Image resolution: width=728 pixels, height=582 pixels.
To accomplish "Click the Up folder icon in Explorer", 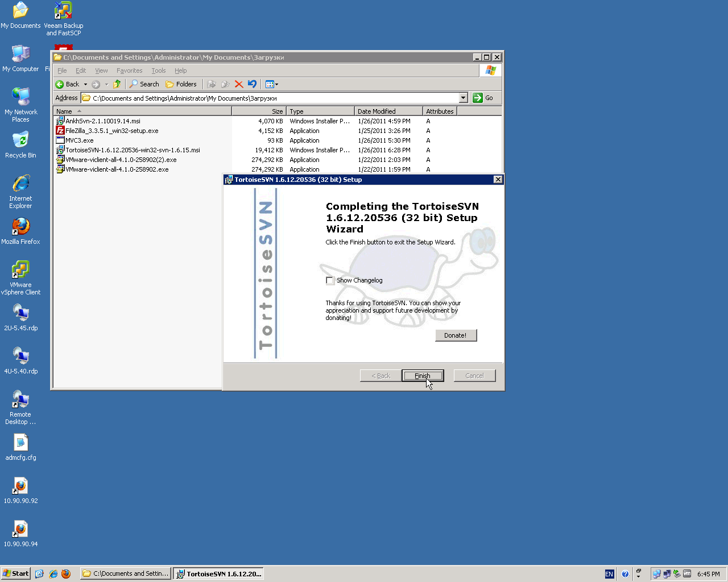I will coord(117,84).
